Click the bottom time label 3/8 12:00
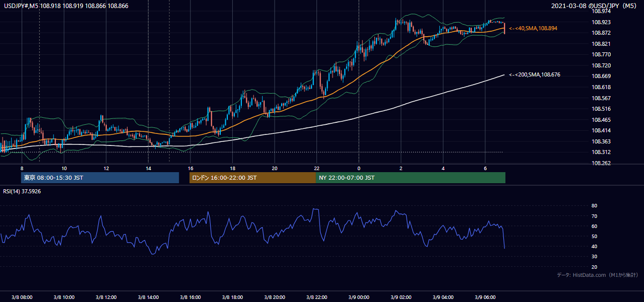644x302 pixels. click(106, 297)
